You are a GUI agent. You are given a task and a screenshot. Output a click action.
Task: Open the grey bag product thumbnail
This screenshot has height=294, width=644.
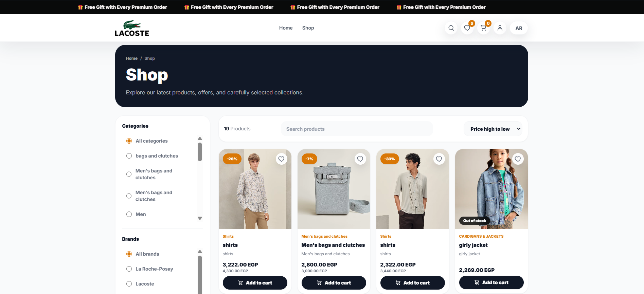pyautogui.click(x=334, y=189)
